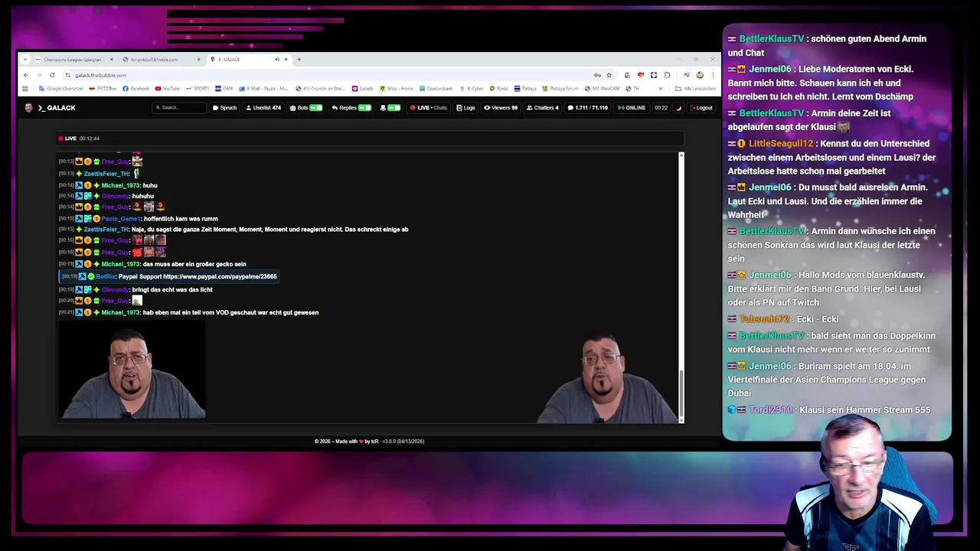The image size is (980, 551).
Task: Click username Paolo_Game1 in chat
Action: pos(121,219)
